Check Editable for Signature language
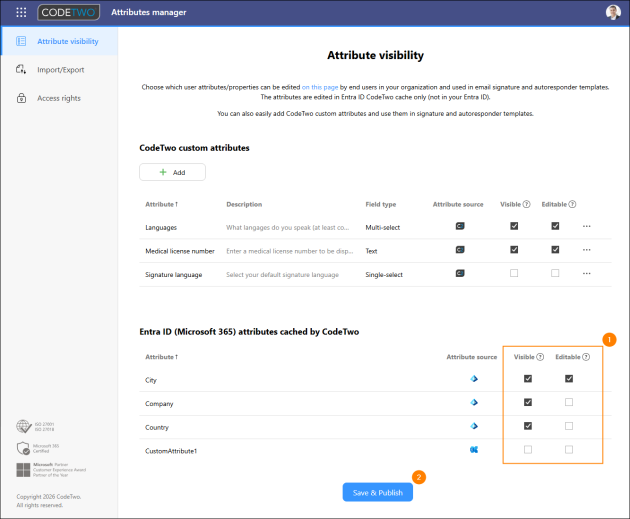Screen dimensions: 630x519 point(555,273)
